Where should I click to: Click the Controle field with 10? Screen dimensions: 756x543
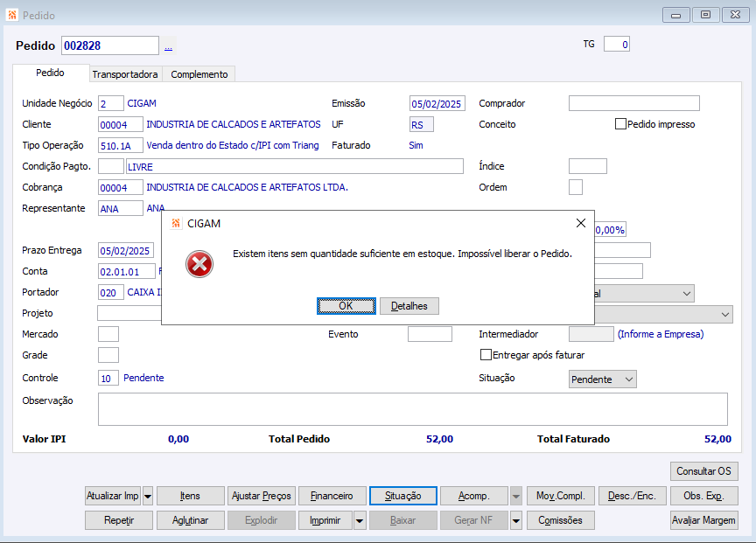tap(108, 379)
